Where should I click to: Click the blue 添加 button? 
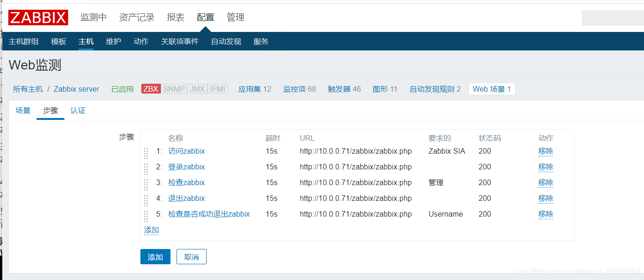click(155, 257)
